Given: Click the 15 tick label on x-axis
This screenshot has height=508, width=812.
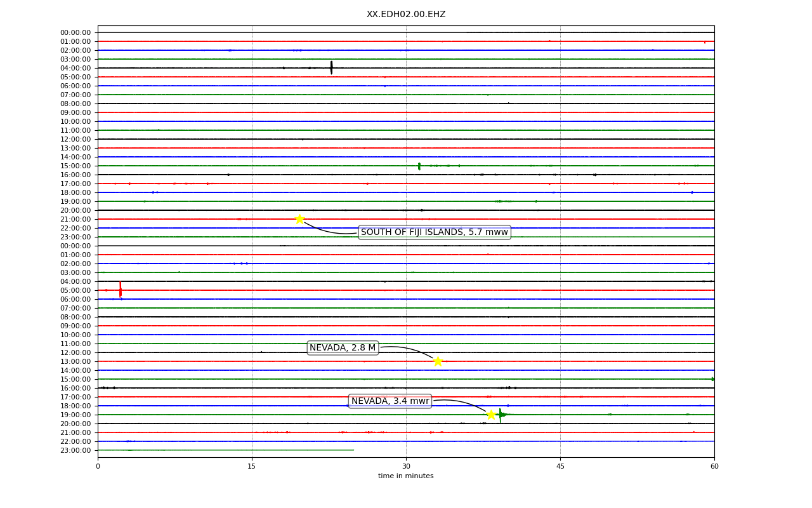Looking at the screenshot, I should pos(252,467).
